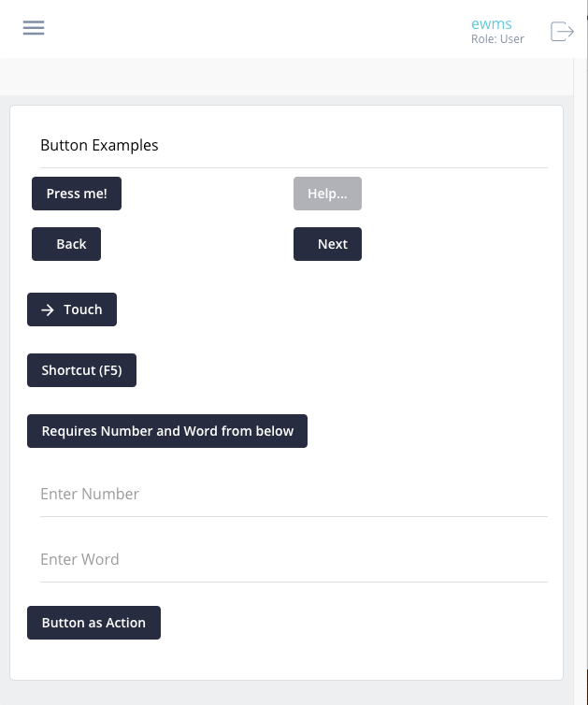Click the "Role: User" label

pos(497,39)
